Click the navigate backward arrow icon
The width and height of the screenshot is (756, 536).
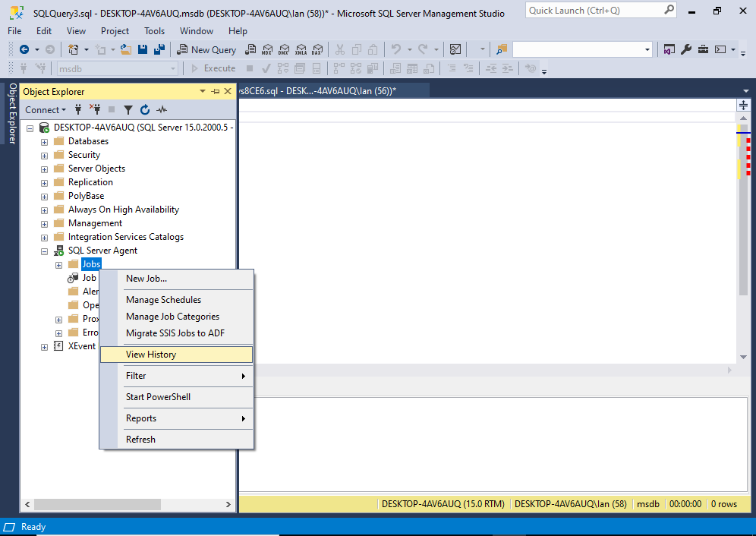[x=24, y=49]
